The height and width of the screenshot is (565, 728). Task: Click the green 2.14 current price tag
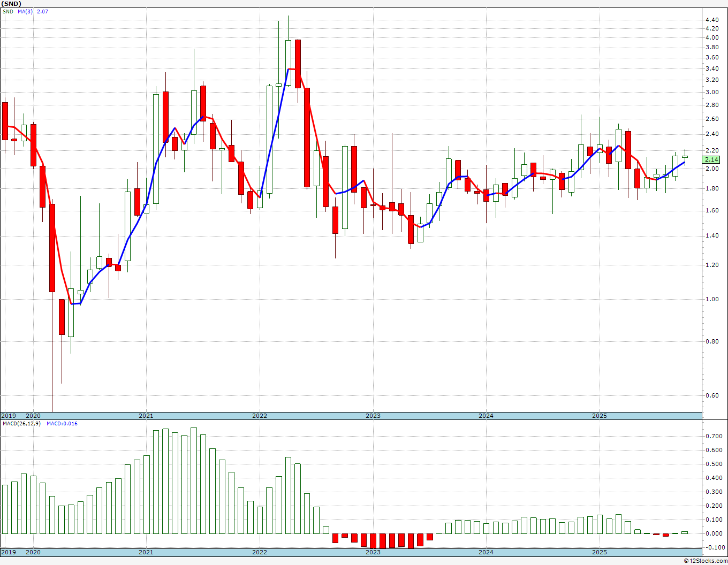point(711,160)
